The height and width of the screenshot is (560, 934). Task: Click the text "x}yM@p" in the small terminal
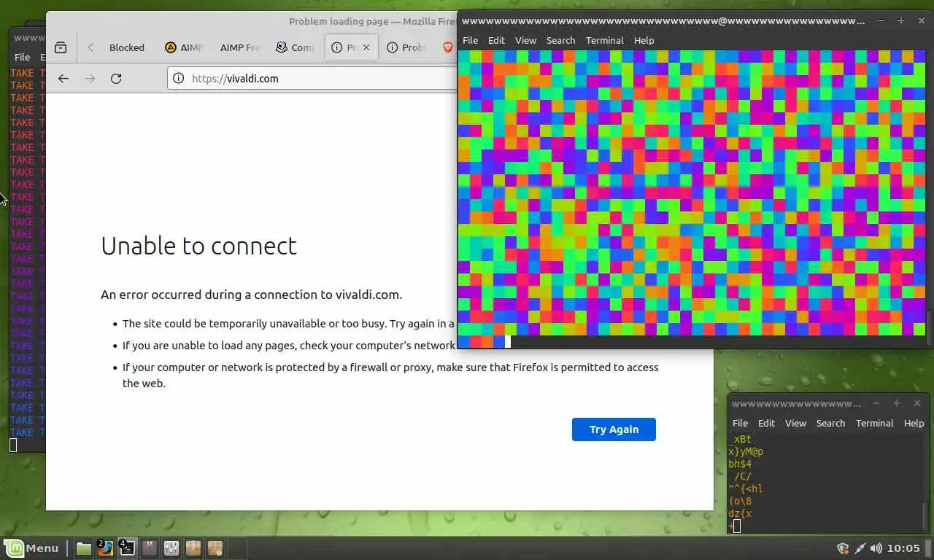pyautogui.click(x=746, y=451)
